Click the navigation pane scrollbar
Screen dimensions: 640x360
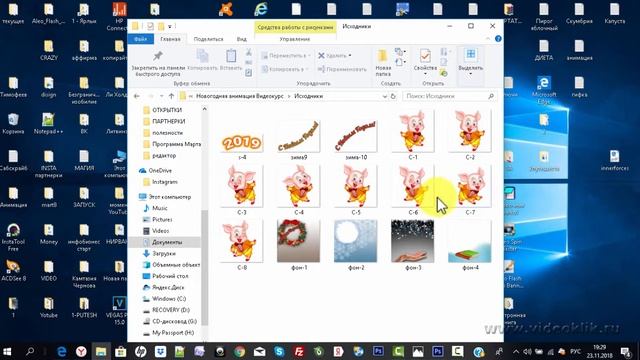tap(204, 267)
